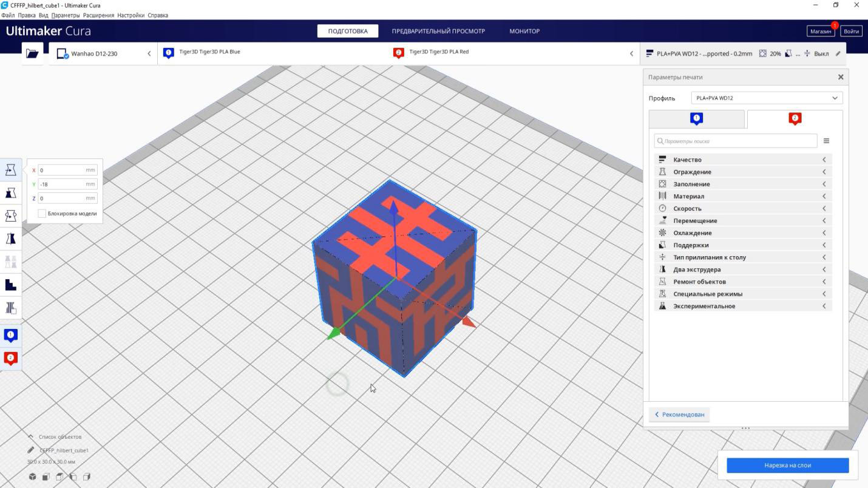Select the Scale tool in left toolbar
The width and height of the screenshot is (868, 488).
(x=11, y=193)
